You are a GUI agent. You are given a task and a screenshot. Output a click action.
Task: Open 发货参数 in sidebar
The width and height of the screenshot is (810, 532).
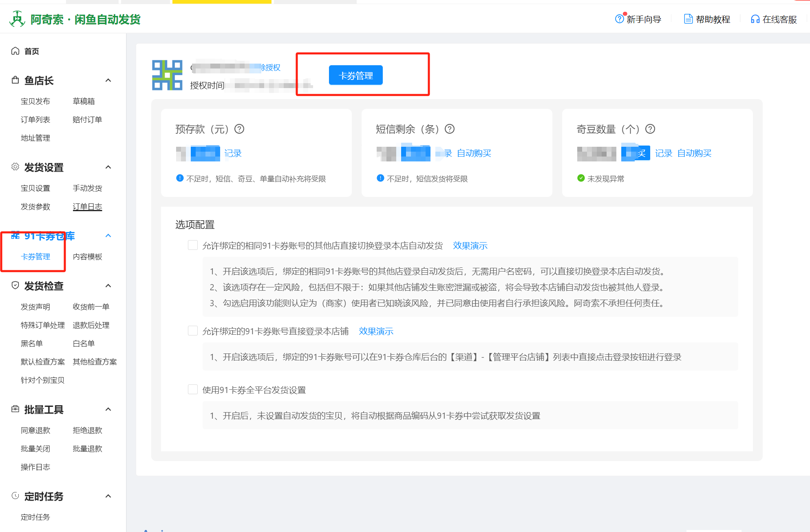35,206
